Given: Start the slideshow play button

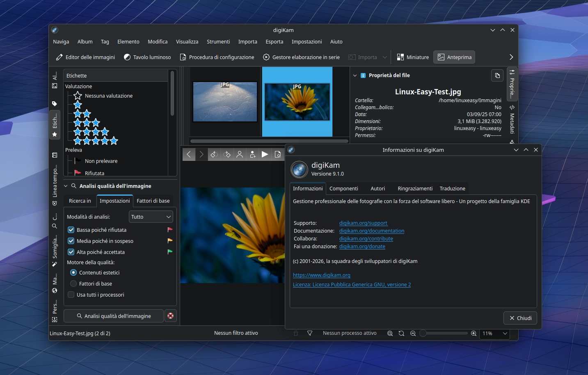Looking at the screenshot, I should coord(265,154).
